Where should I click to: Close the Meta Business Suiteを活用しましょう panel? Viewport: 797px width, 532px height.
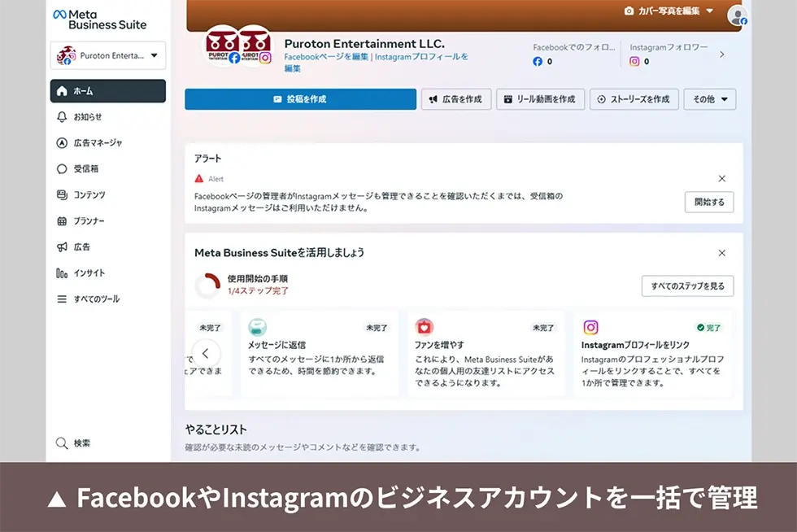click(x=722, y=253)
